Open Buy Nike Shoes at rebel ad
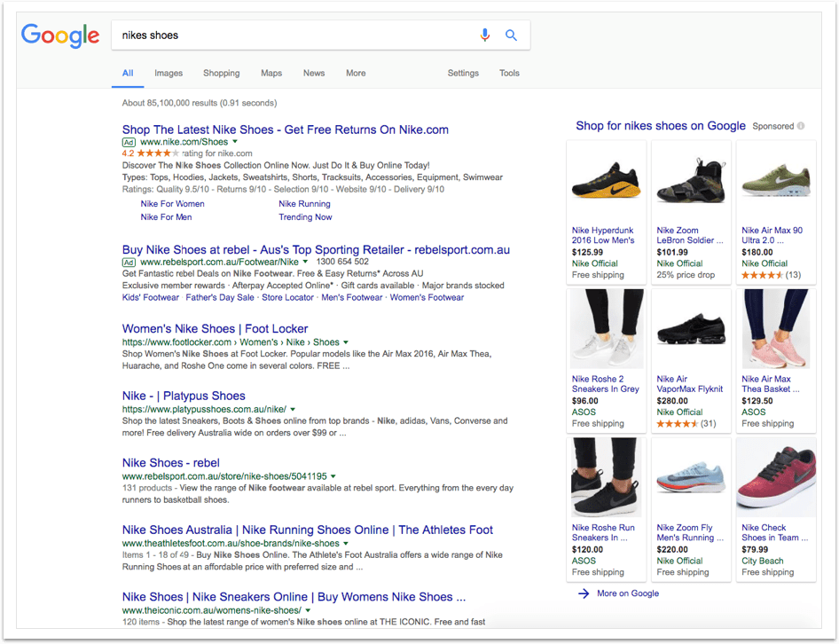 [316, 250]
